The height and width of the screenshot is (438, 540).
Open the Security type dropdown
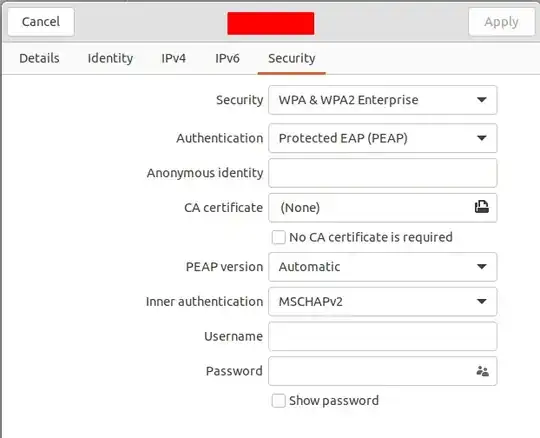[x=383, y=100]
